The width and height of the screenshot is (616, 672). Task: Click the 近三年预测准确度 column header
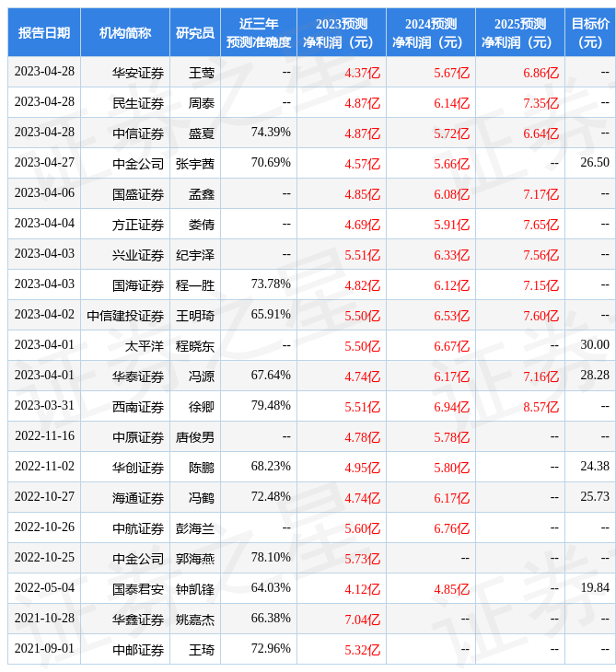point(259,32)
